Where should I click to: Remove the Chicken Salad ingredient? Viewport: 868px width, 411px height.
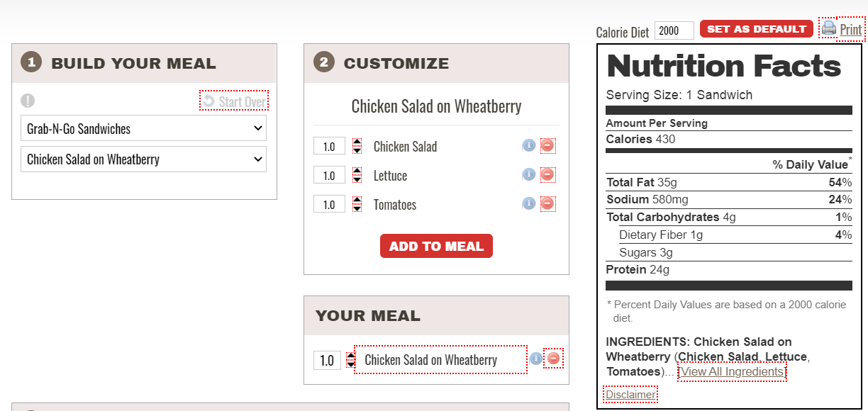tap(547, 145)
